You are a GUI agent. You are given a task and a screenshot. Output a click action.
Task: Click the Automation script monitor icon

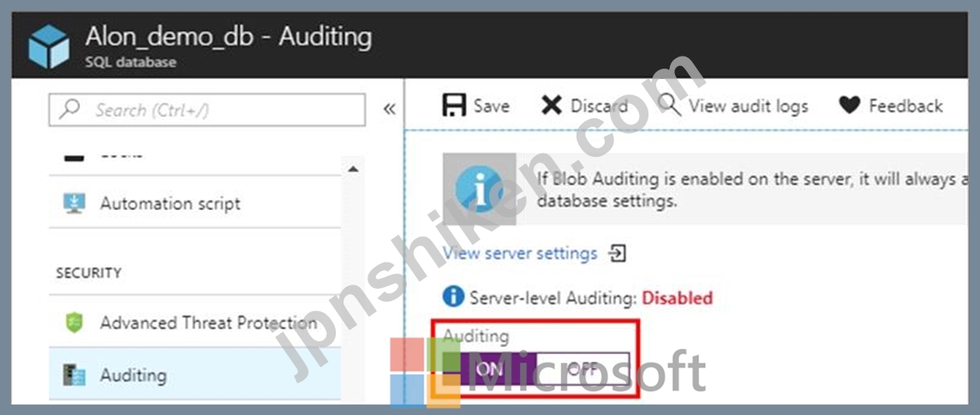75,203
